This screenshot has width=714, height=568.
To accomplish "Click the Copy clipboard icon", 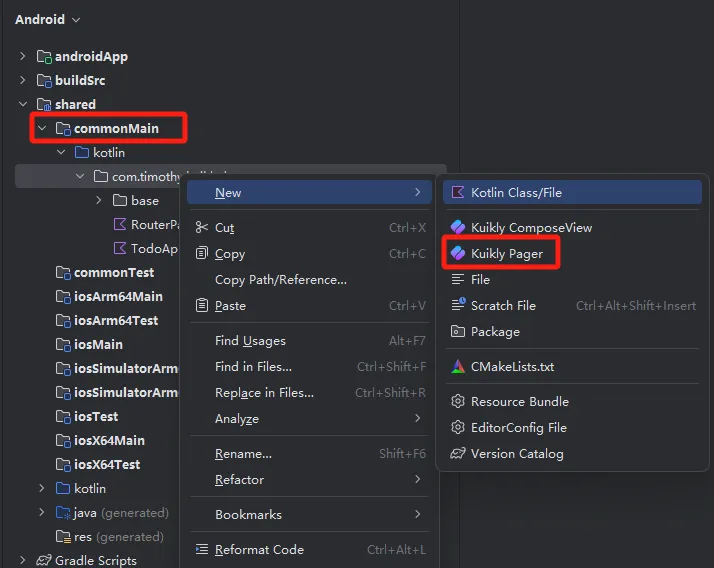I will tap(202, 253).
